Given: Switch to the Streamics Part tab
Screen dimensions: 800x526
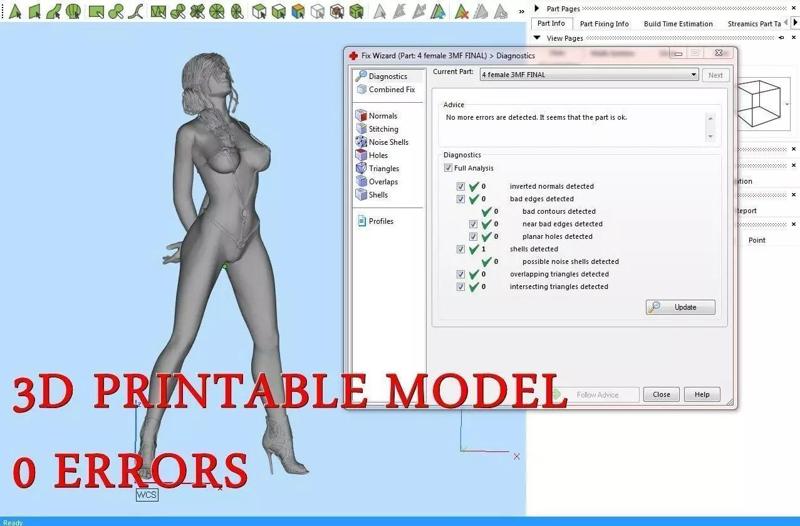Looking at the screenshot, I should [754, 23].
